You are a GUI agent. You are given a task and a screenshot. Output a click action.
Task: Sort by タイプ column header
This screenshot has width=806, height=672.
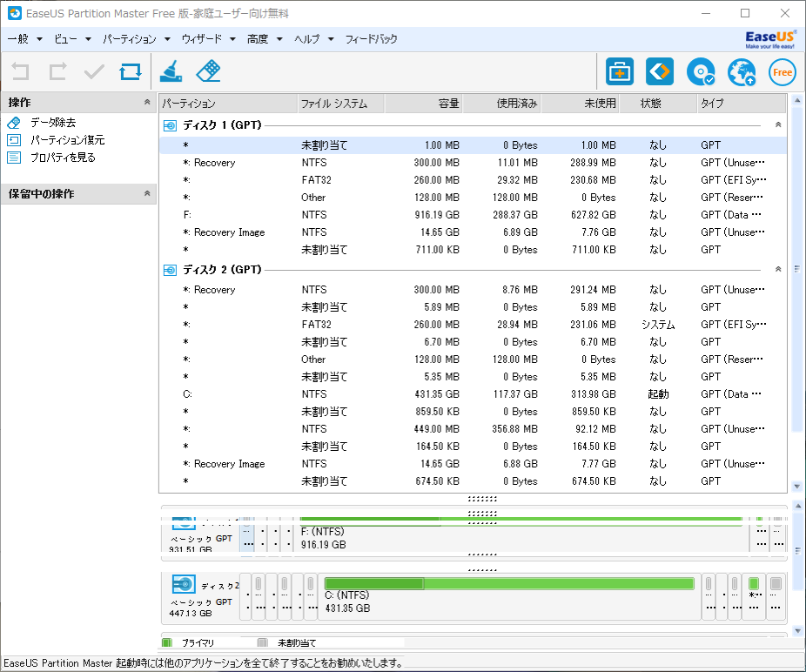pyautogui.click(x=742, y=104)
